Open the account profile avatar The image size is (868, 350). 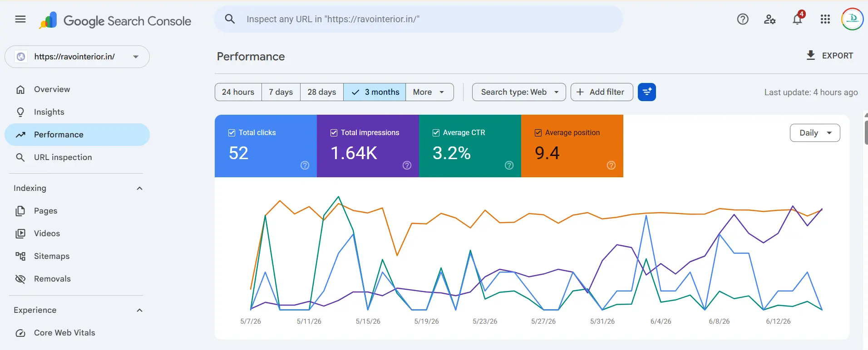pyautogui.click(x=853, y=19)
